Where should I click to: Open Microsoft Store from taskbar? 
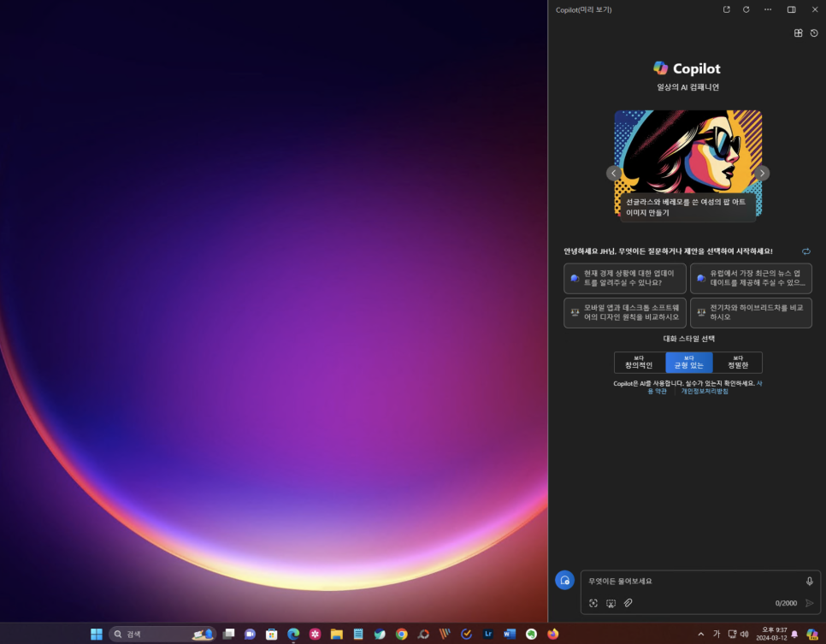click(272, 634)
